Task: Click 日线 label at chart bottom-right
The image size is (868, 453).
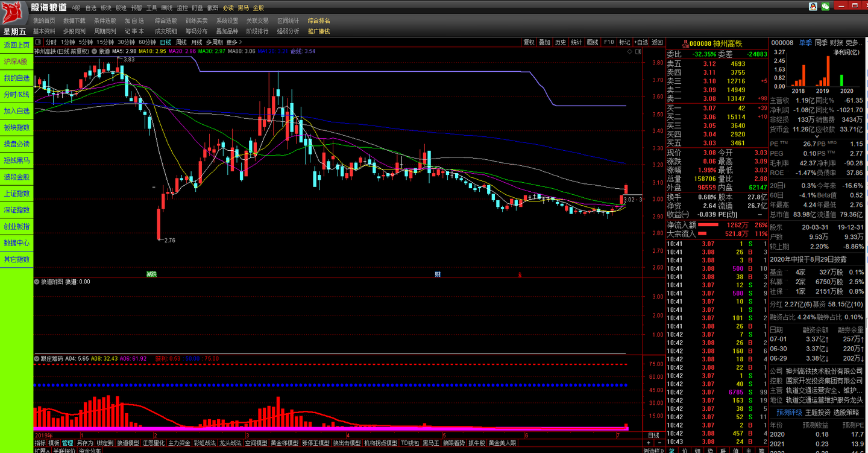Action: [653, 435]
